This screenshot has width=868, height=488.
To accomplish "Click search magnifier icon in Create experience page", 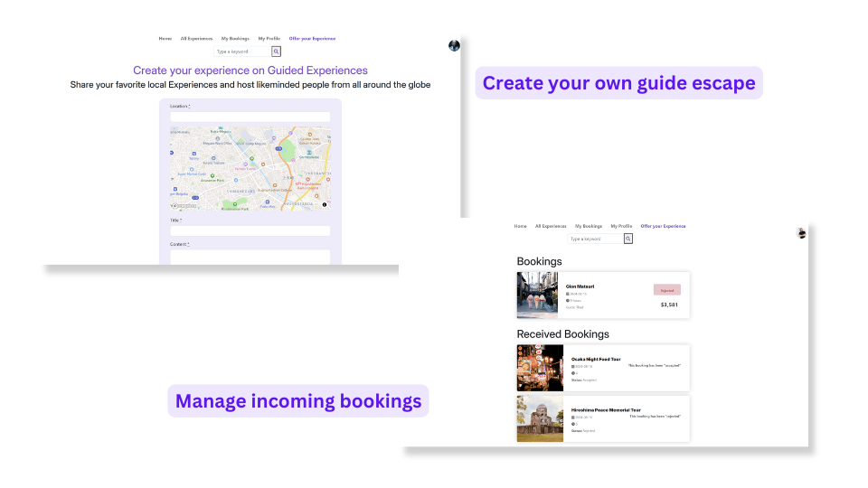I will pyautogui.click(x=277, y=52).
